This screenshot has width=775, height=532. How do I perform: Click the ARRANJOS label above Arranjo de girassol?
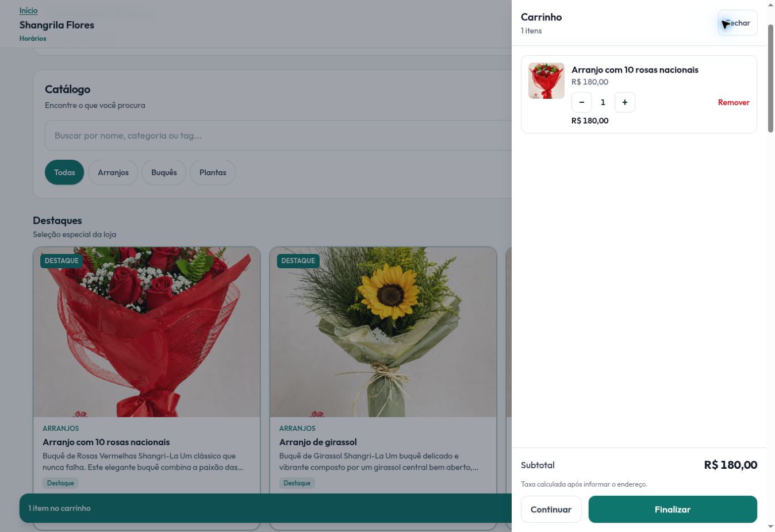(x=297, y=429)
